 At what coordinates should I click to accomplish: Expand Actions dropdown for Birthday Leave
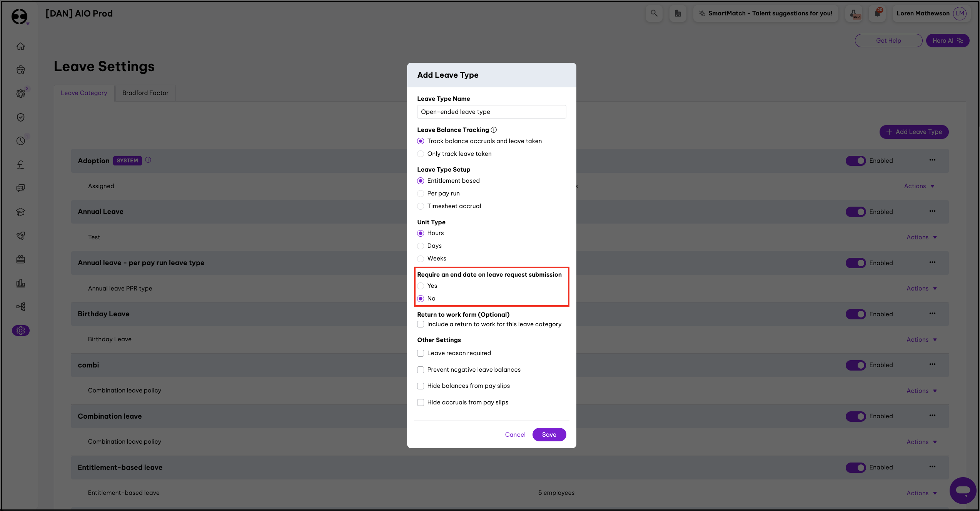[921, 339]
